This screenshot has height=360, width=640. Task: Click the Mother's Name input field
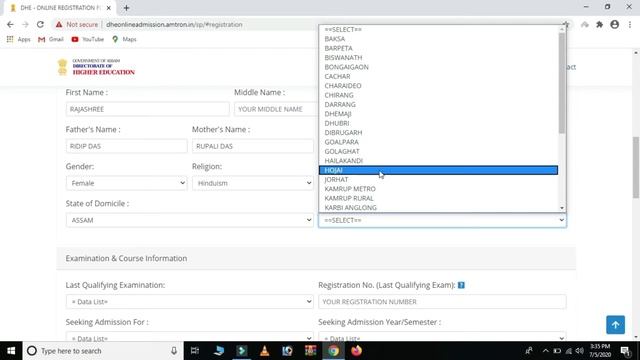[253, 146]
